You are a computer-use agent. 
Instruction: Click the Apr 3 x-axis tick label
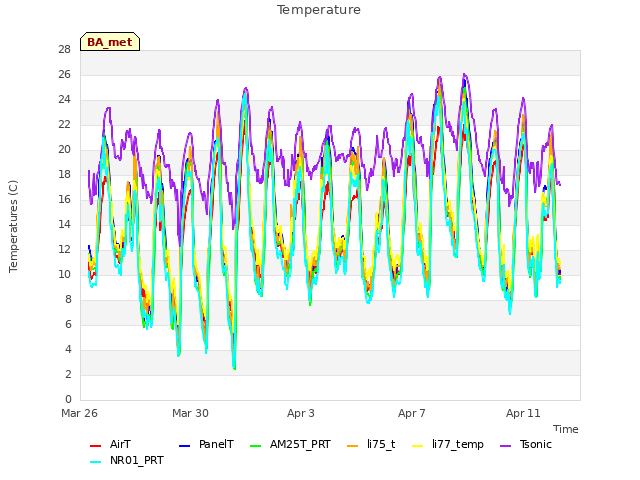click(301, 413)
